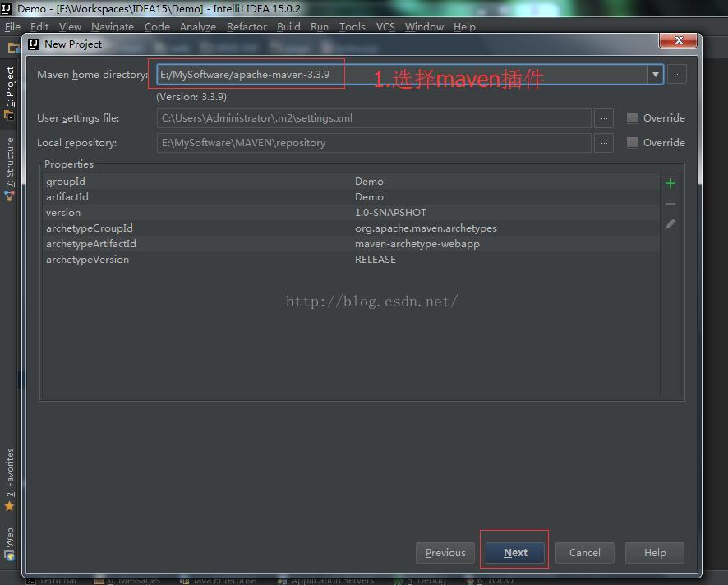
Task: Browse for Local repository folder
Action: [x=604, y=142]
